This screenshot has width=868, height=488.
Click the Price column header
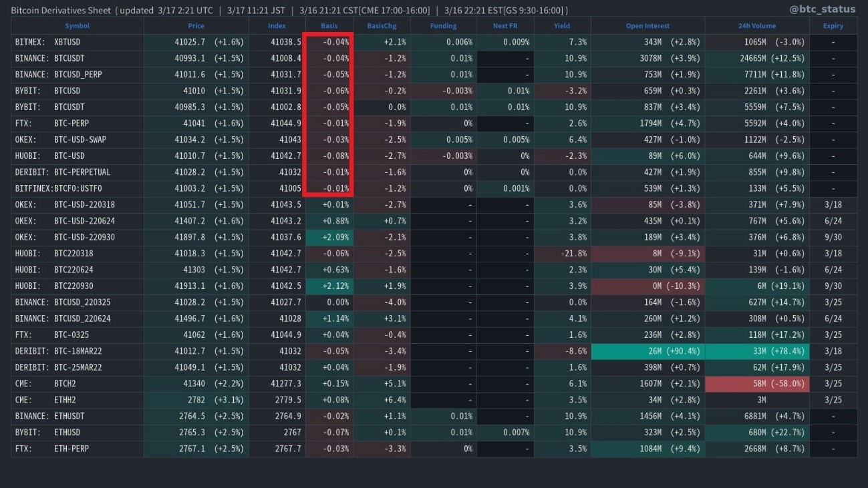[196, 26]
